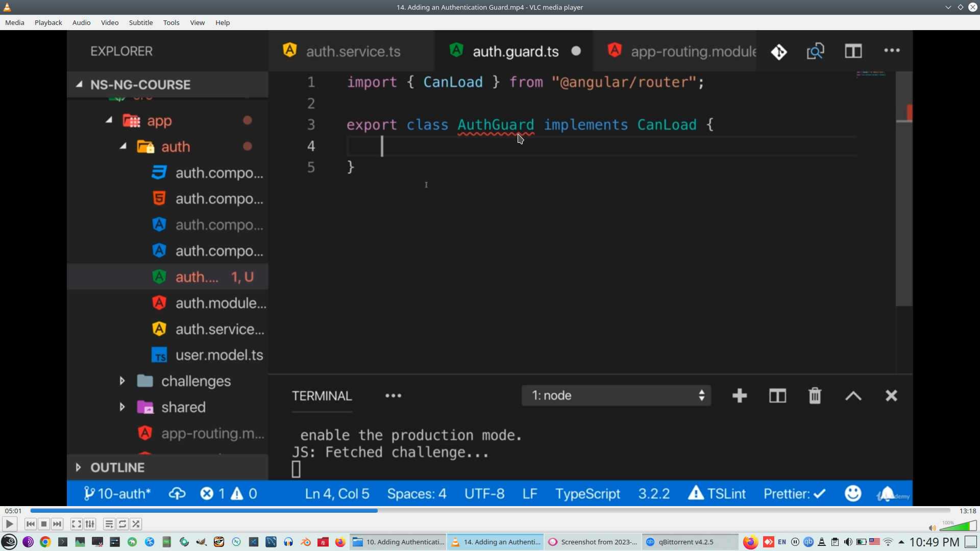The width and height of the screenshot is (980, 551).
Task: Go to previous media track
Action: pos(31,524)
